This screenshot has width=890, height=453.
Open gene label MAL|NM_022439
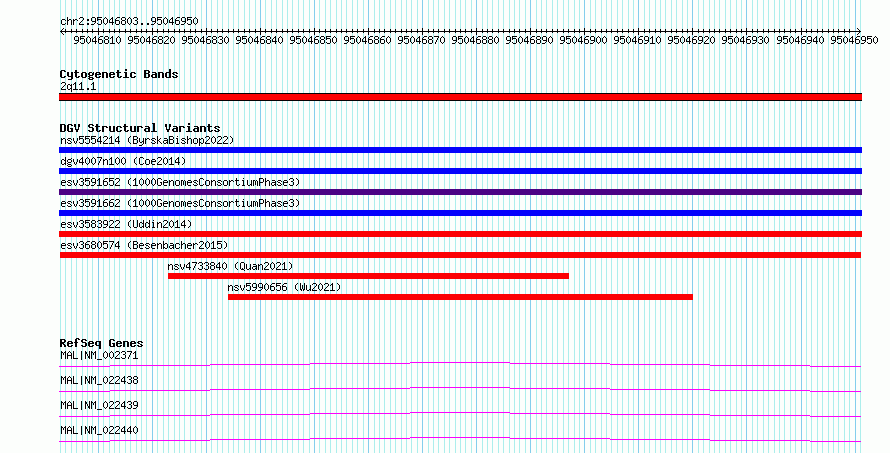[99, 405]
